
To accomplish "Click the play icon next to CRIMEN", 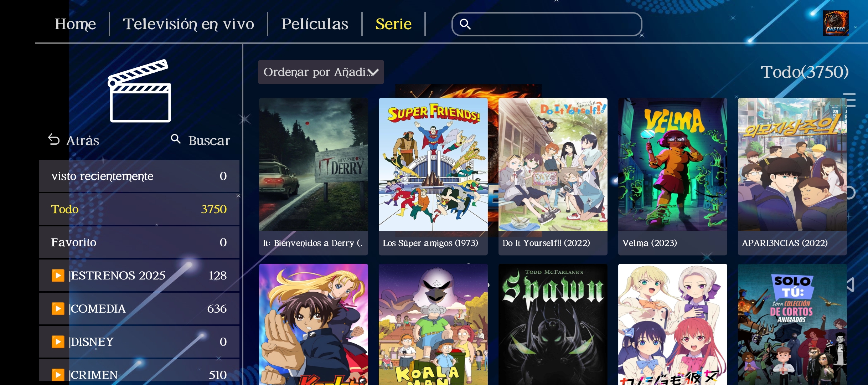I will point(58,375).
